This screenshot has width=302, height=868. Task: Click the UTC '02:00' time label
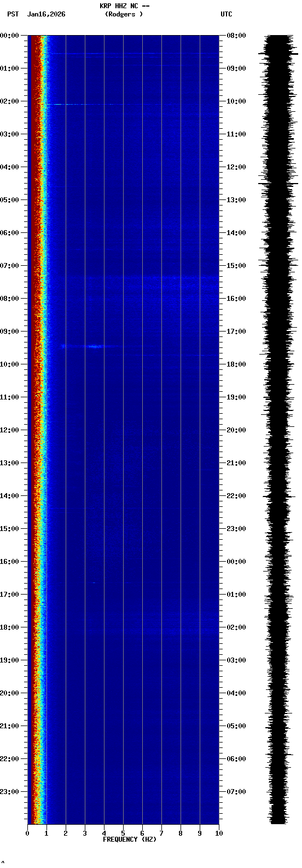pos(236,627)
